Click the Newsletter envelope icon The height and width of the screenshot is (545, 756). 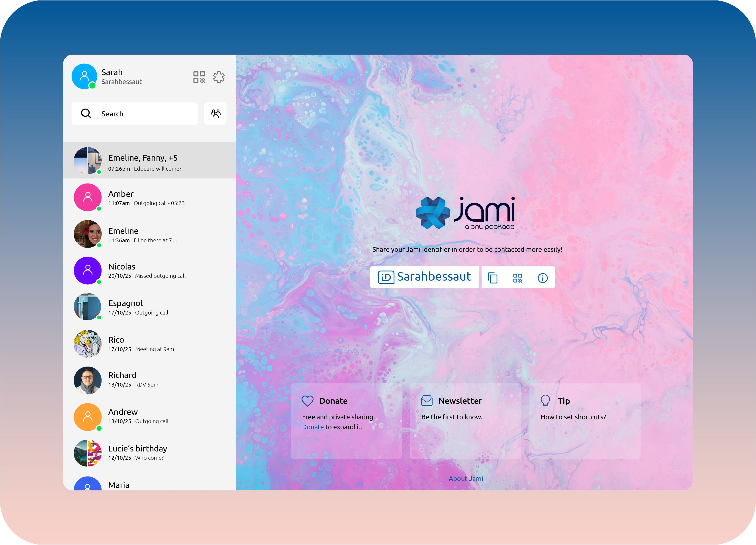click(427, 400)
